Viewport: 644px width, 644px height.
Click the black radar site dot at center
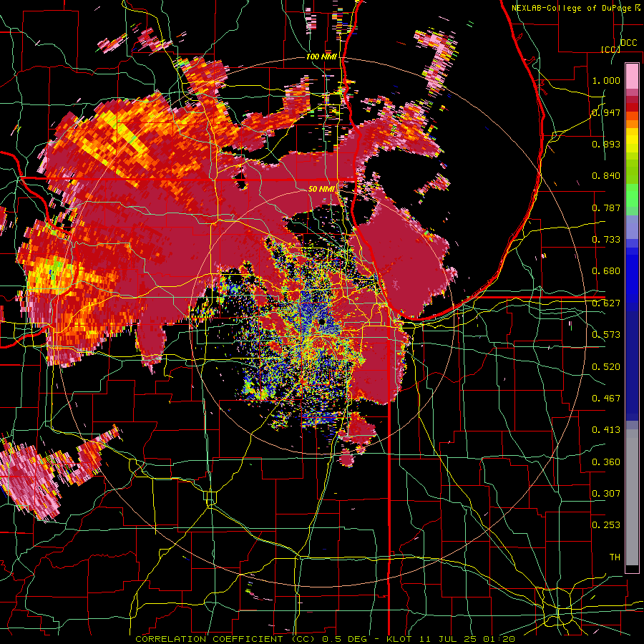pos(321,321)
